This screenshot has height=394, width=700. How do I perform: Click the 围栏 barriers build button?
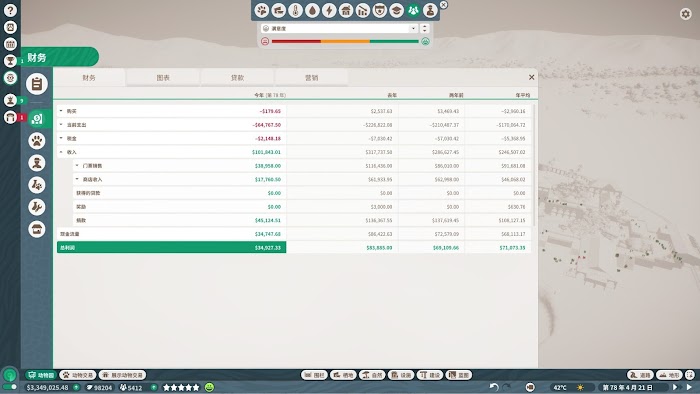point(314,375)
